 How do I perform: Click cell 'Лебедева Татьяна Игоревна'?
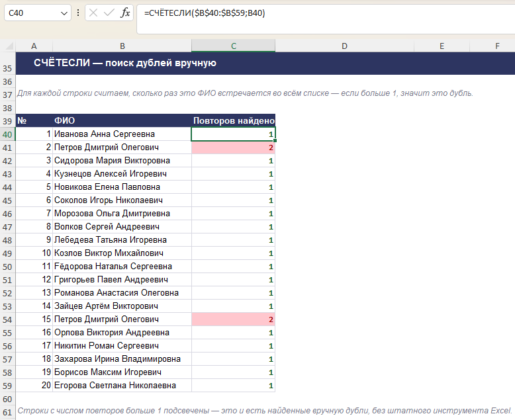click(122, 240)
